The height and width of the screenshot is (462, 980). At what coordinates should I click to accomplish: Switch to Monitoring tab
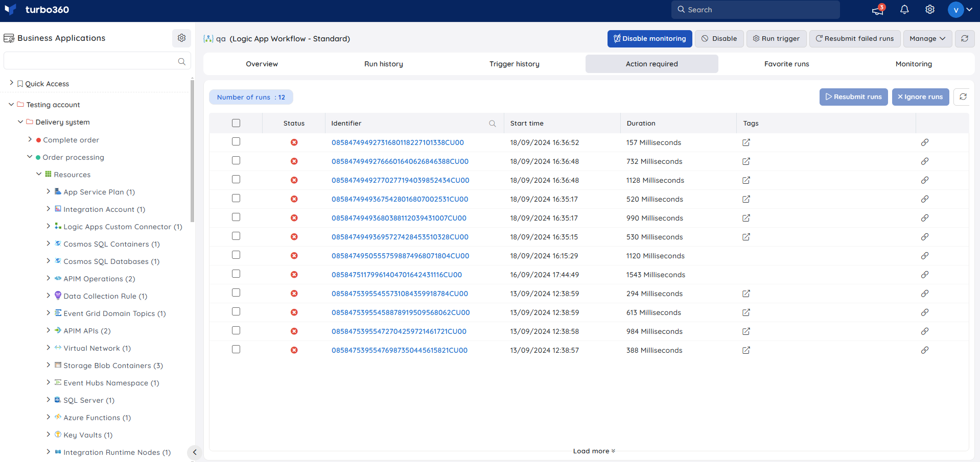click(x=914, y=64)
